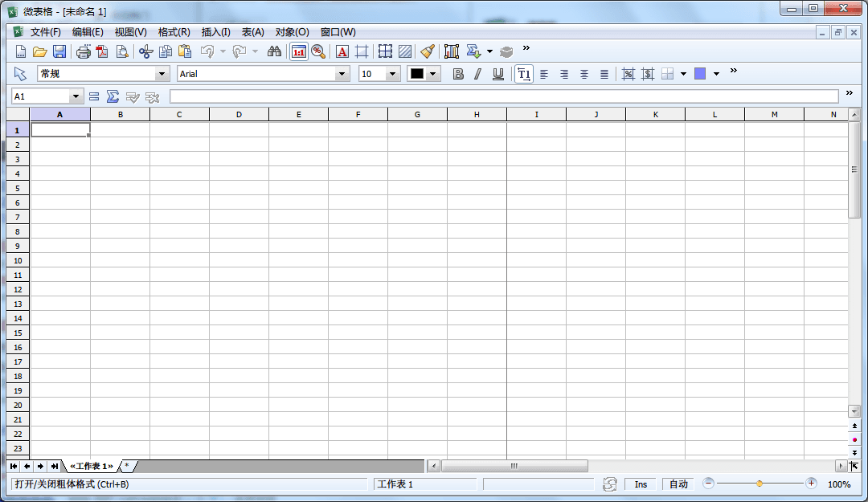The height and width of the screenshot is (502, 868).
Task: Click the AutoSum sigma icon in formula bar
Action: [x=113, y=97]
